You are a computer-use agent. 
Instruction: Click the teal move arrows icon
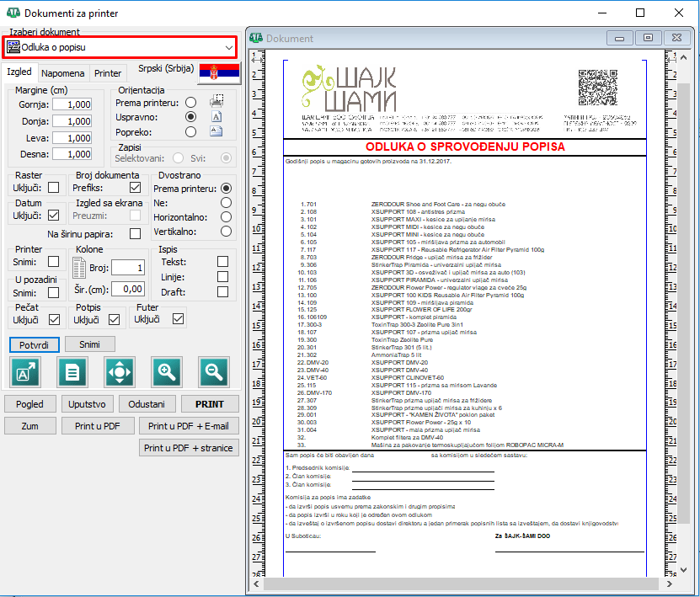[x=120, y=371]
